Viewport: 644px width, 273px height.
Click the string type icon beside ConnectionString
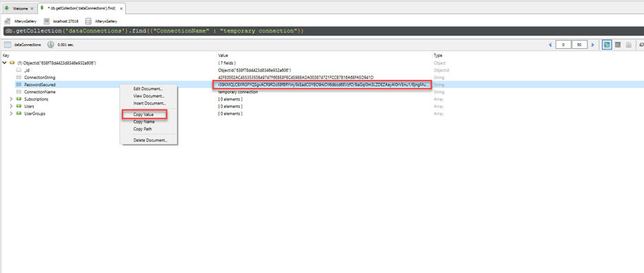[x=19, y=77]
